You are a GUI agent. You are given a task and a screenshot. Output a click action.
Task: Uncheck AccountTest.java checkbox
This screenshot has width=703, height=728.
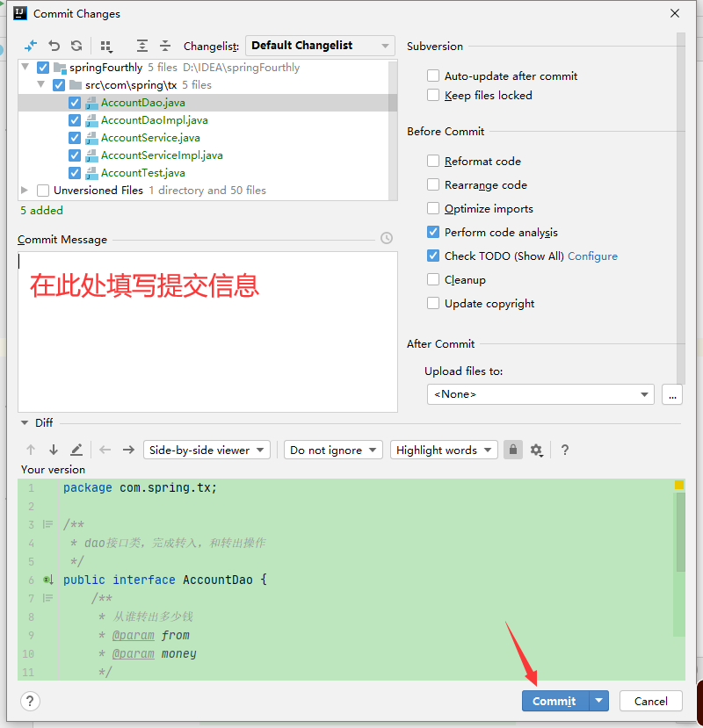[x=75, y=173]
